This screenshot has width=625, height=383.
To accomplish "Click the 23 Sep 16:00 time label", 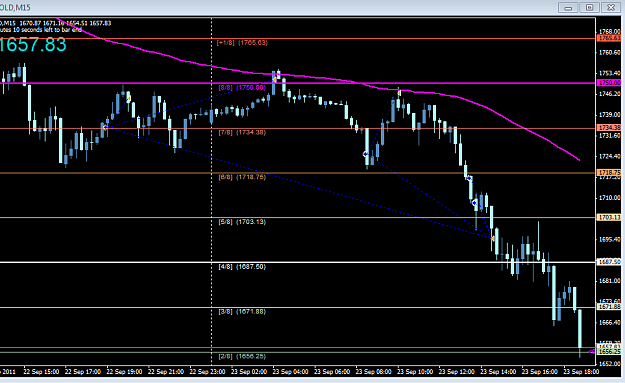I will click(x=540, y=371).
